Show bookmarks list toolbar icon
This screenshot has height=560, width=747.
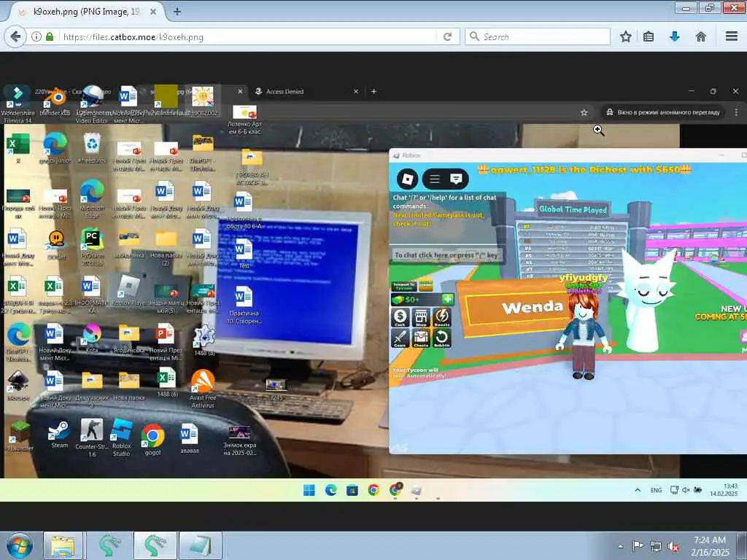click(648, 36)
